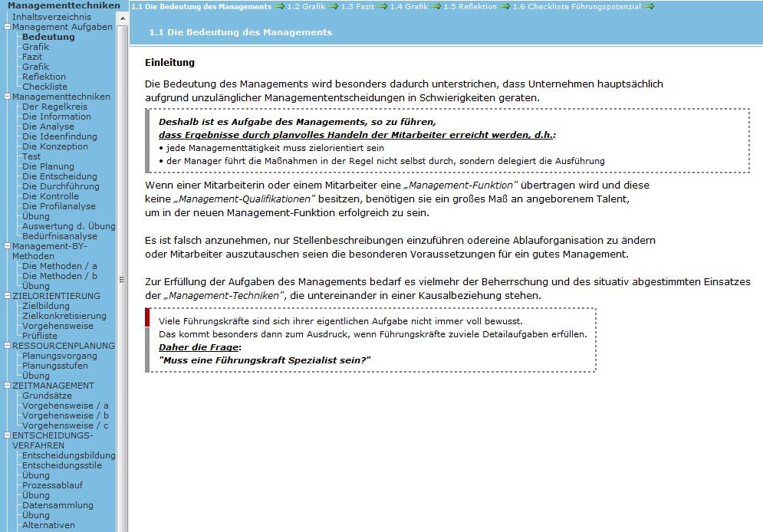763x532 pixels.
Task: Click green arrow after 1.1 breadcrumb
Action: pos(279,7)
